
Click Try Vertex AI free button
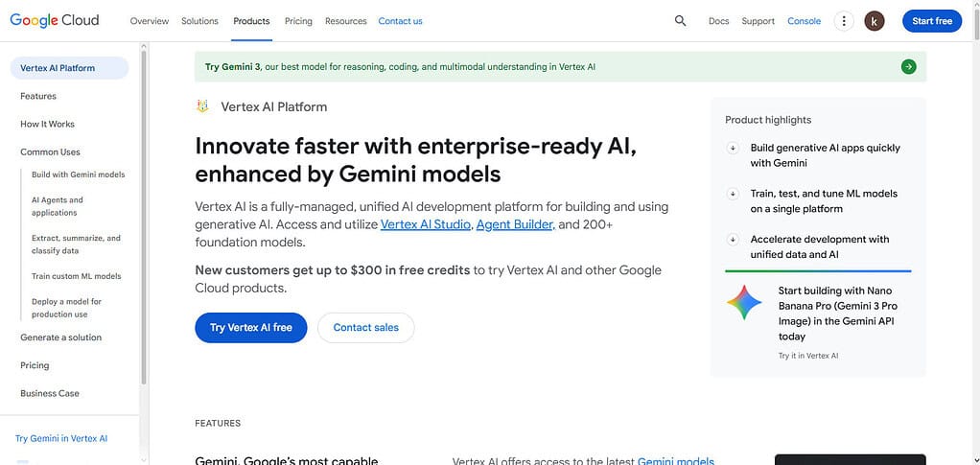point(250,328)
